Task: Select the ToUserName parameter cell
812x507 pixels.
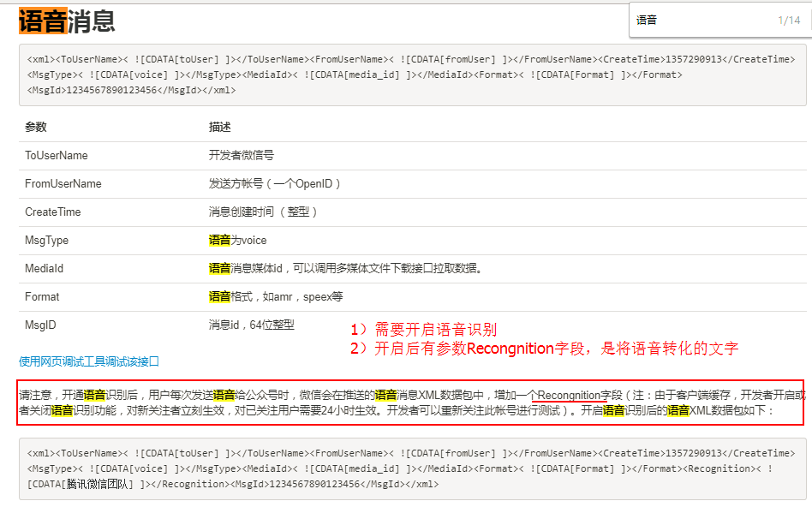Action: [57, 156]
